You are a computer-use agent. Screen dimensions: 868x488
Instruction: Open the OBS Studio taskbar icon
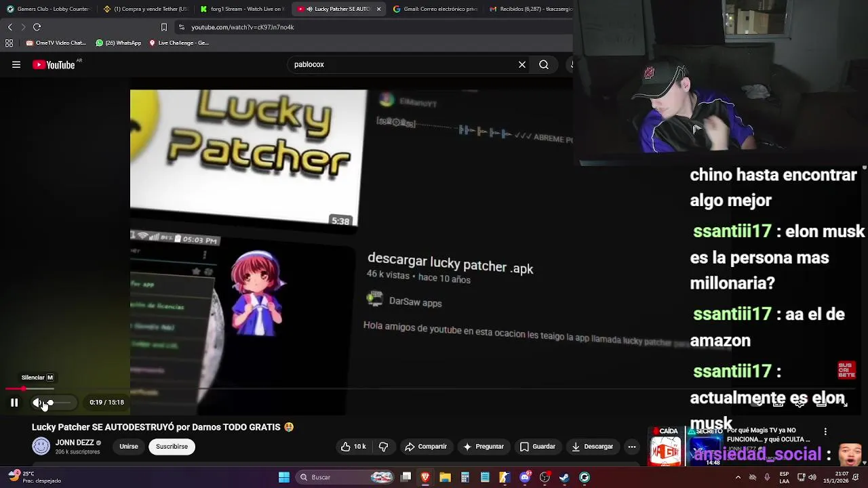pyautogui.click(x=545, y=477)
